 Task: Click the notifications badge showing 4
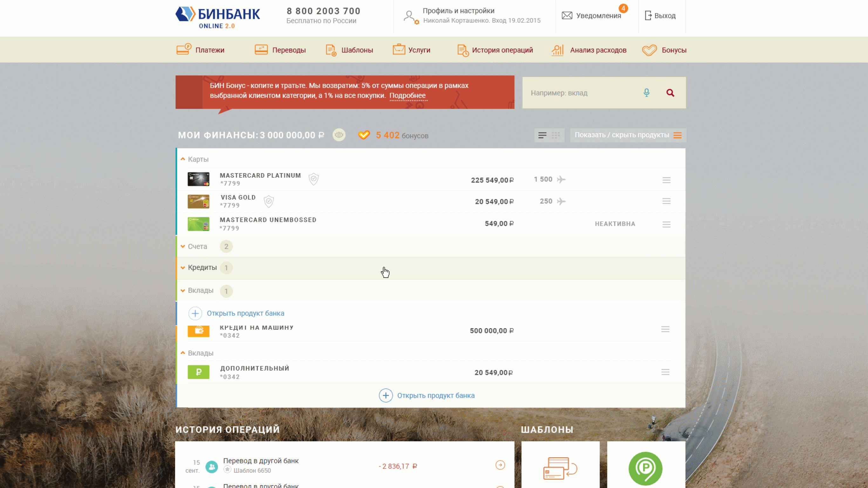(x=623, y=8)
